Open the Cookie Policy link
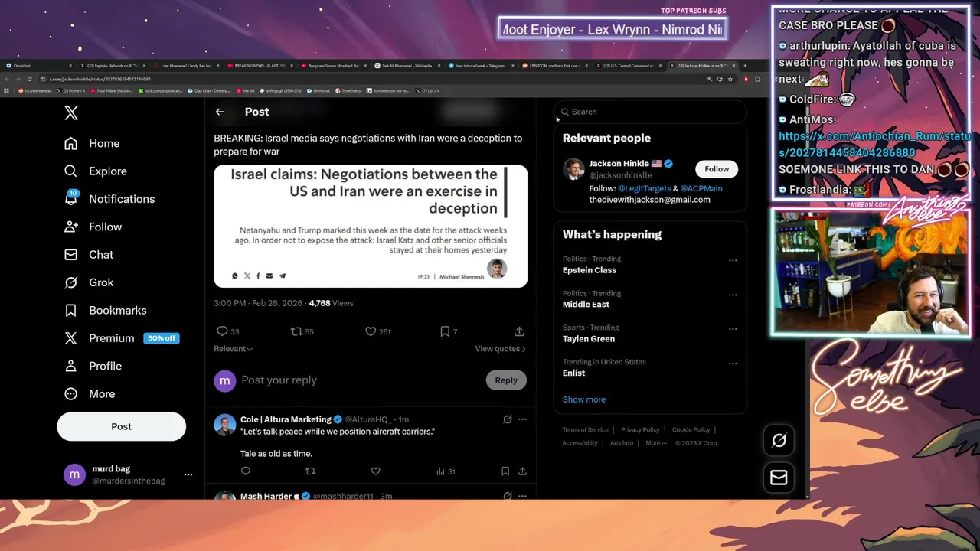 click(691, 430)
